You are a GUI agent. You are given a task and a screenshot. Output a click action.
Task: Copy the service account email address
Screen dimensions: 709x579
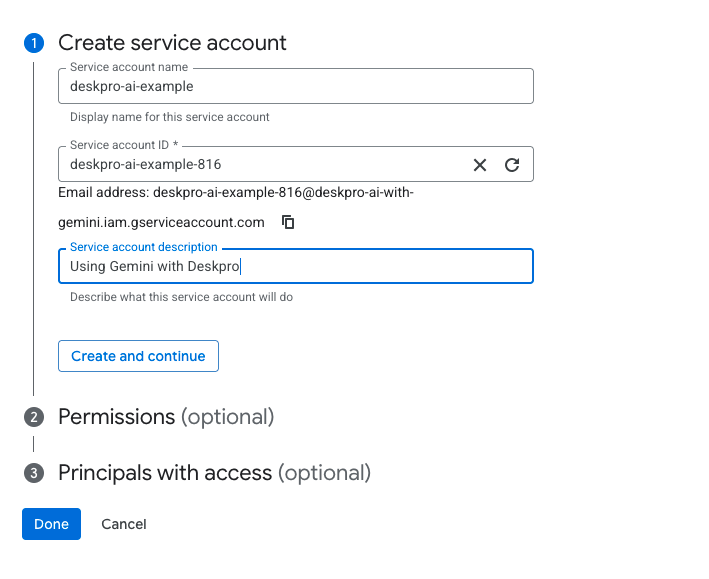point(288,222)
